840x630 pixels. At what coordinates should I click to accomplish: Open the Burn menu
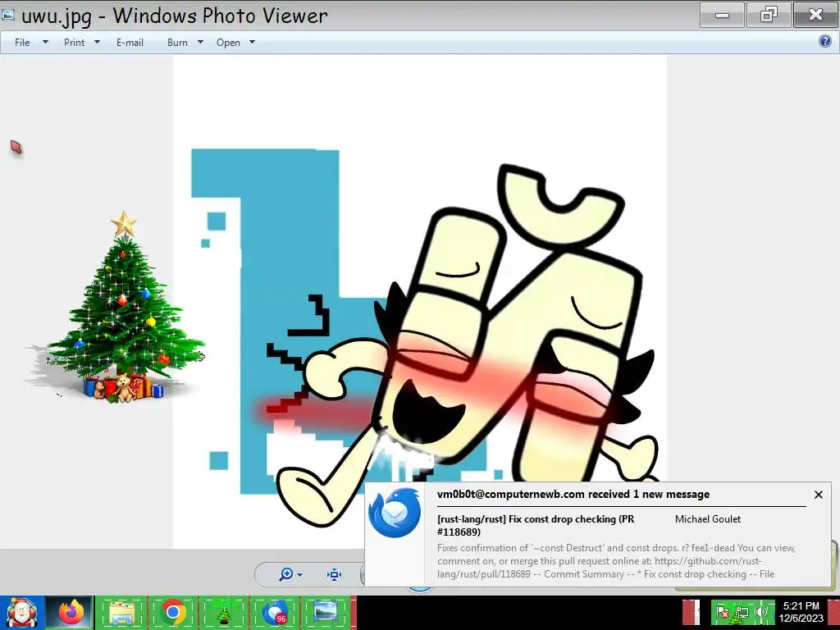click(177, 43)
